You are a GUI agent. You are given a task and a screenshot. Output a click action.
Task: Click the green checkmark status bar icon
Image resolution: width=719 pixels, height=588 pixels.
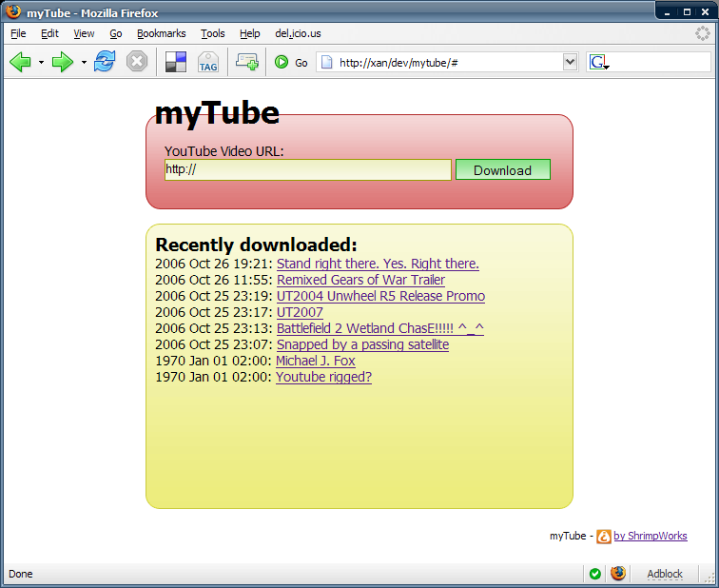[x=594, y=574]
